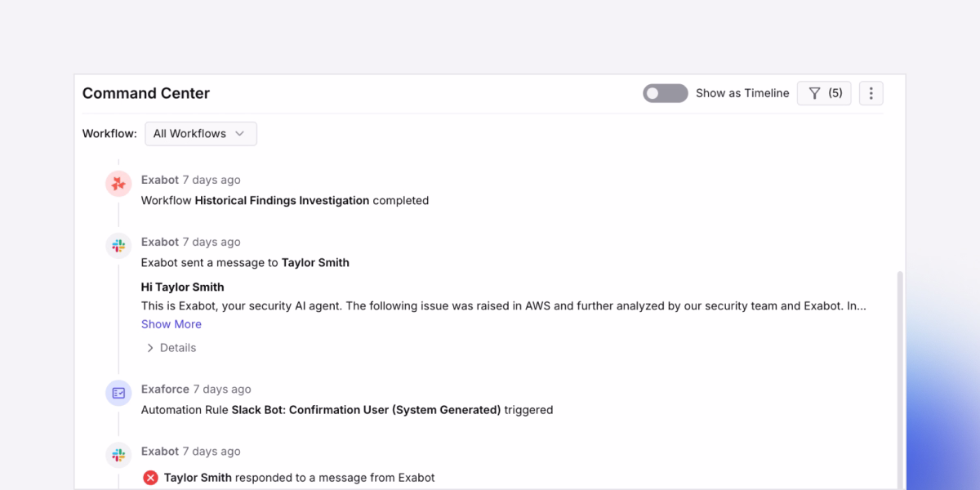Click Slack Bot: Confirmation User rule name
This screenshot has width=980, height=490.
[366, 410]
